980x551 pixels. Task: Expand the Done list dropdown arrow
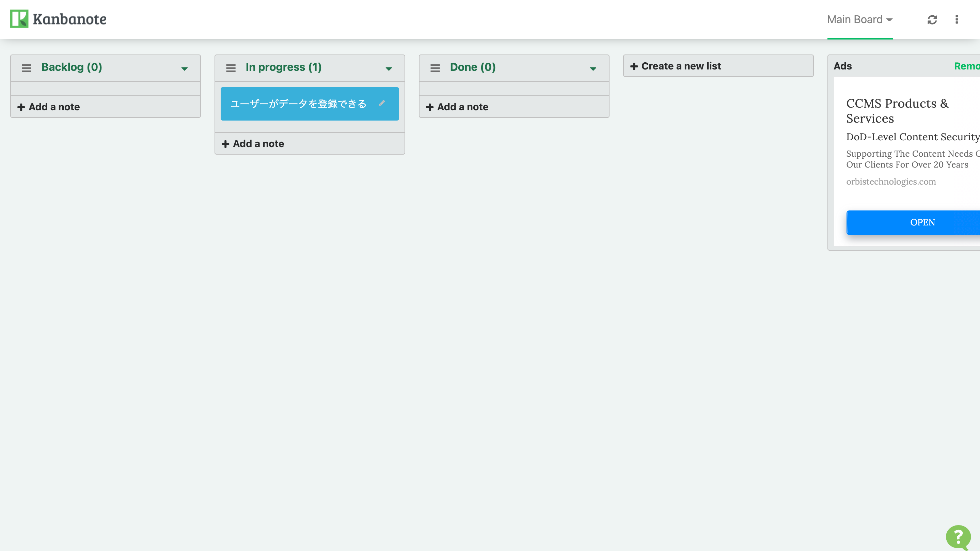click(593, 69)
